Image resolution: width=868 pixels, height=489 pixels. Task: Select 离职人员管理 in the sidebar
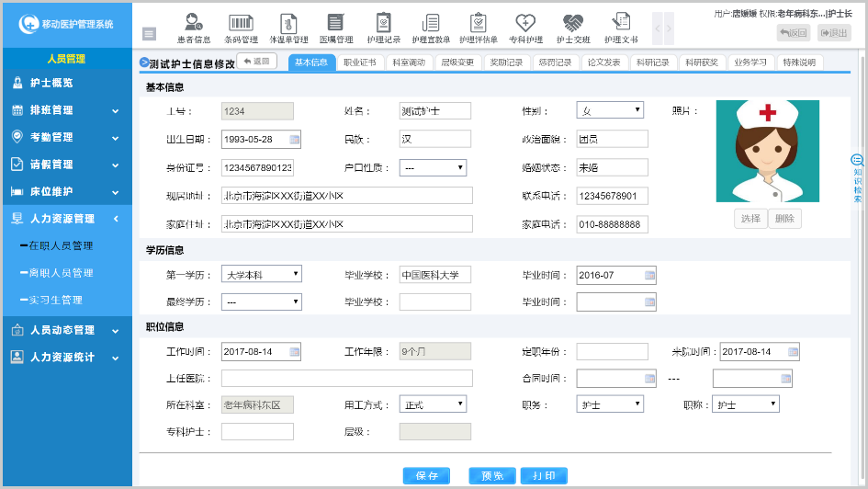[61, 273]
